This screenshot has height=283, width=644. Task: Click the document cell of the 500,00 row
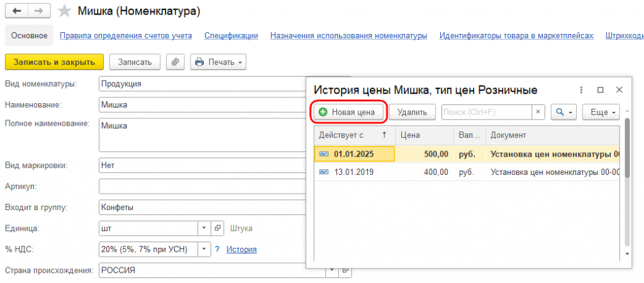[553, 154]
